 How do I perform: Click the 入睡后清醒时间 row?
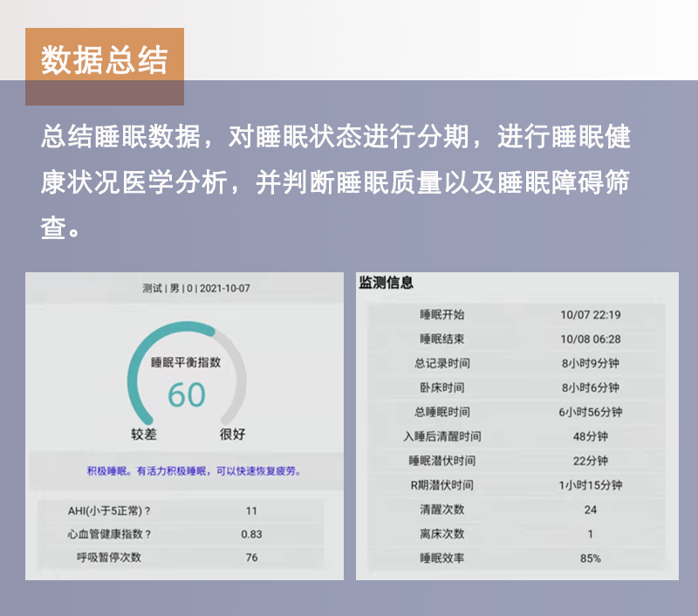(517, 436)
